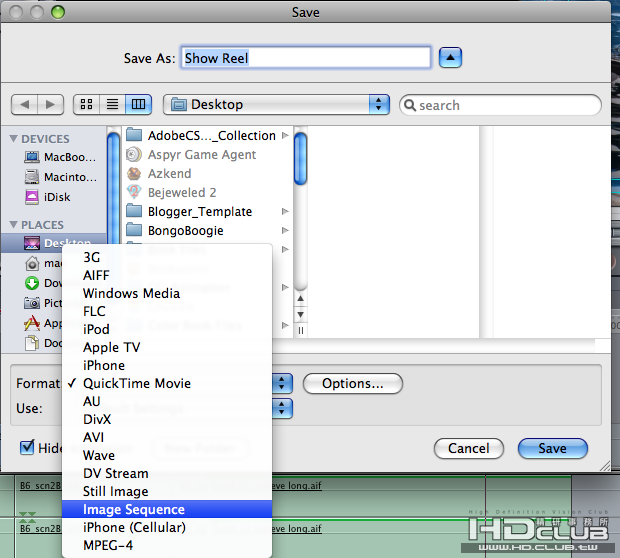Open iDisk in the sidebar
Image resolution: width=620 pixels, height=558 pixels.
pos(47,197)
